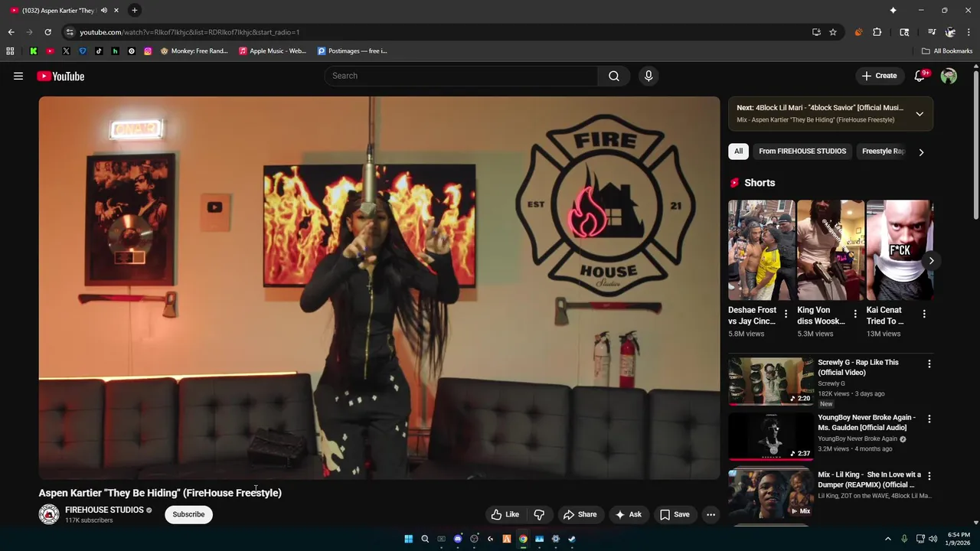
Task: Open a new browser tab
Action: click(x=135, y=10)
